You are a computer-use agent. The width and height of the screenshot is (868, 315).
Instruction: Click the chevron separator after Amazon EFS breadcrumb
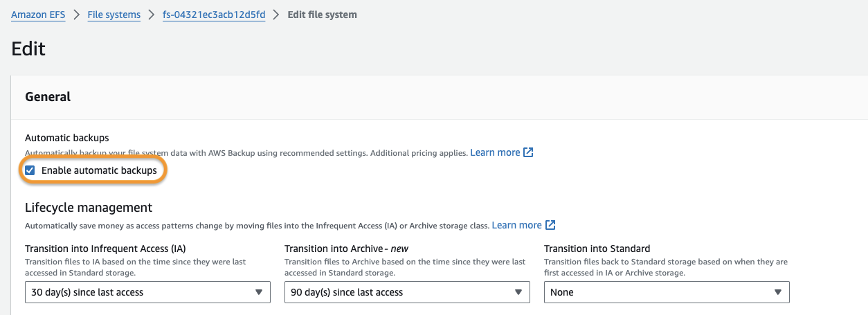(77, 15)
